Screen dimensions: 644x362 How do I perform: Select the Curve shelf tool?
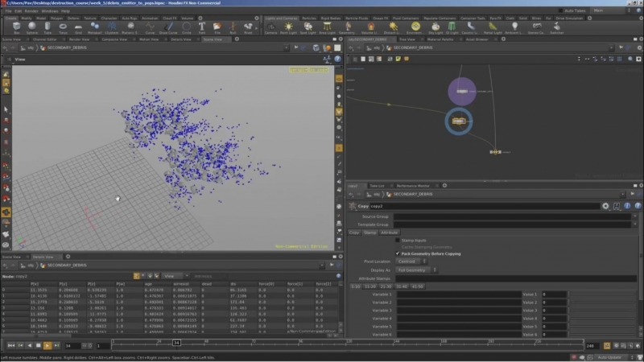pos(150,27)
